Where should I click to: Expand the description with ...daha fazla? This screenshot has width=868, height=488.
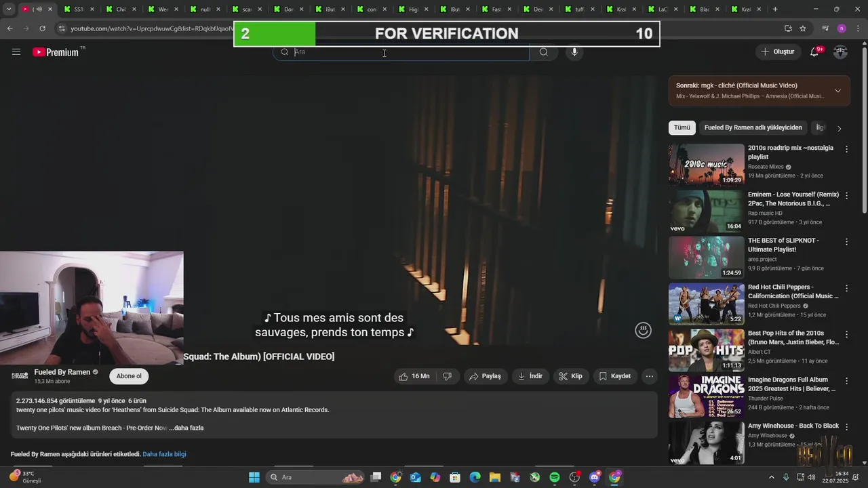coord(186,428)
